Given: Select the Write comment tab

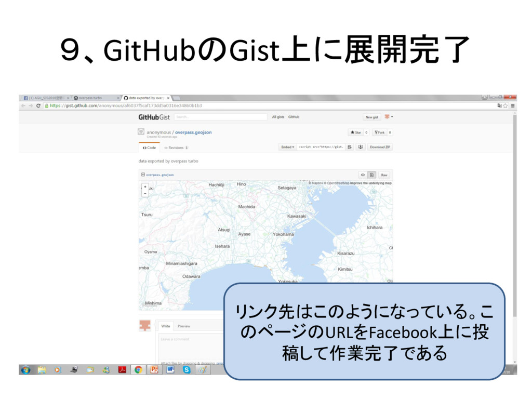Looking at the screenshot, I should 166,326.
